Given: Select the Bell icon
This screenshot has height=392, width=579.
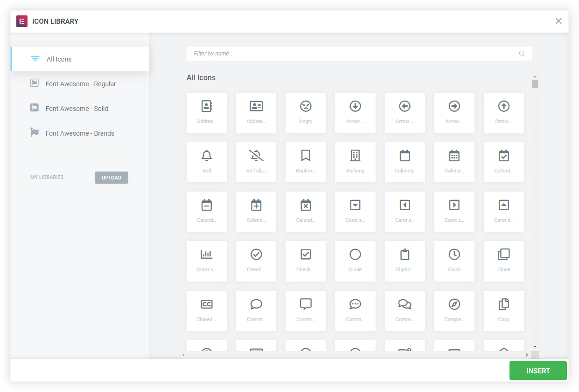Looking at the screenshot, I should 207,162.
